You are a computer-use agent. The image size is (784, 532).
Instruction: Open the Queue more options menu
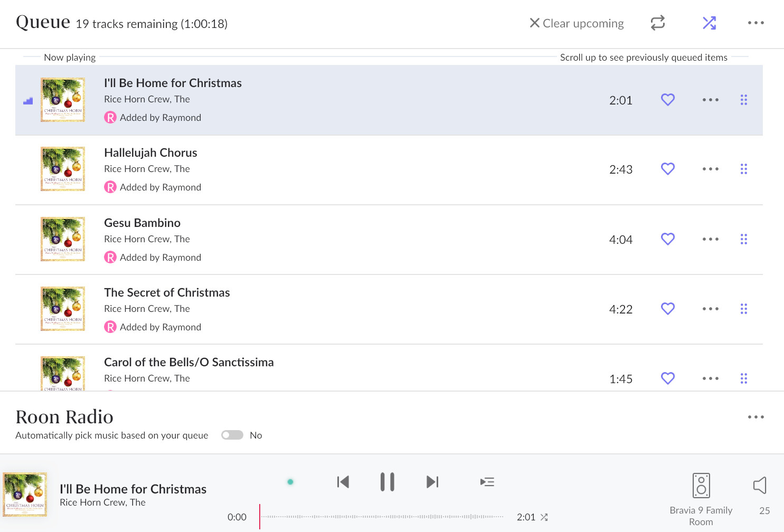point(755,23)
